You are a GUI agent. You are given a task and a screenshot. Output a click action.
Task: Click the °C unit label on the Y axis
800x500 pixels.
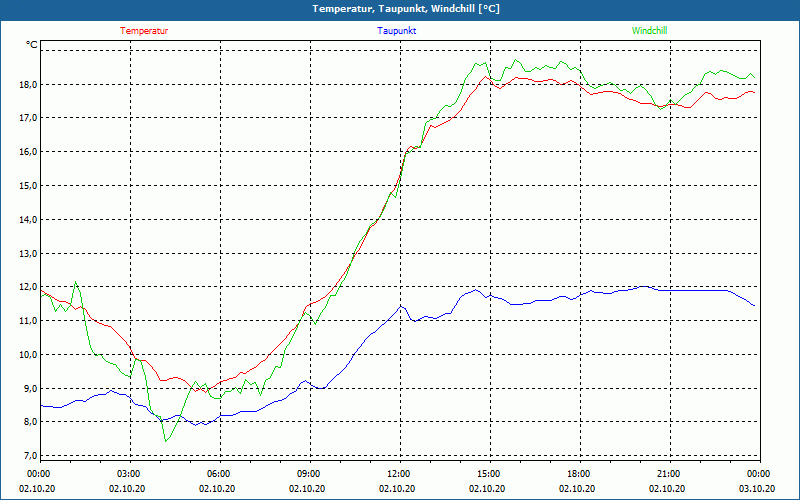pos(32,45)
